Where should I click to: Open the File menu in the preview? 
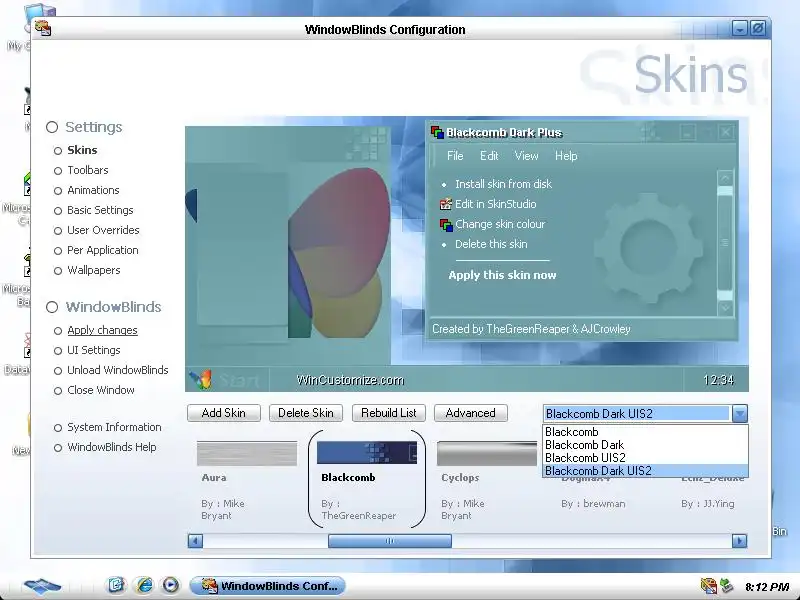455,156
